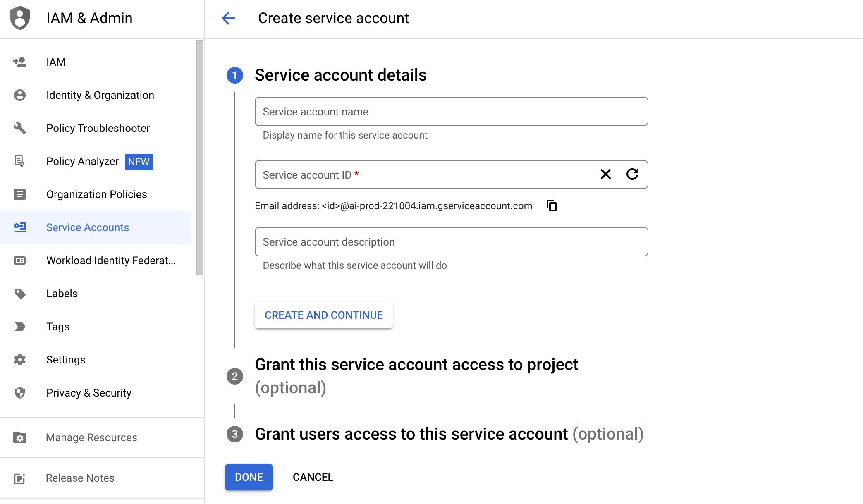Select Service Accounts in sidebar
Viewport: 863px width, 504px height.
[x=88, y=227]
